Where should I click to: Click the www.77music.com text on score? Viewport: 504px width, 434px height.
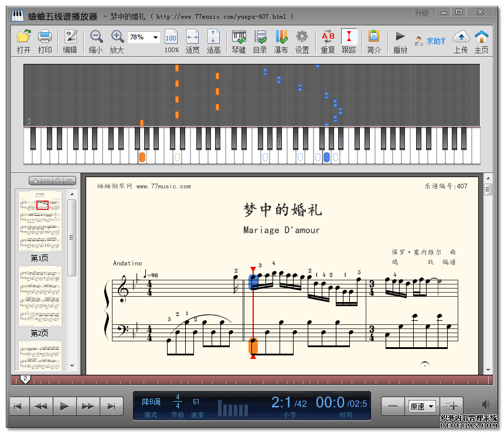point(164,187)
